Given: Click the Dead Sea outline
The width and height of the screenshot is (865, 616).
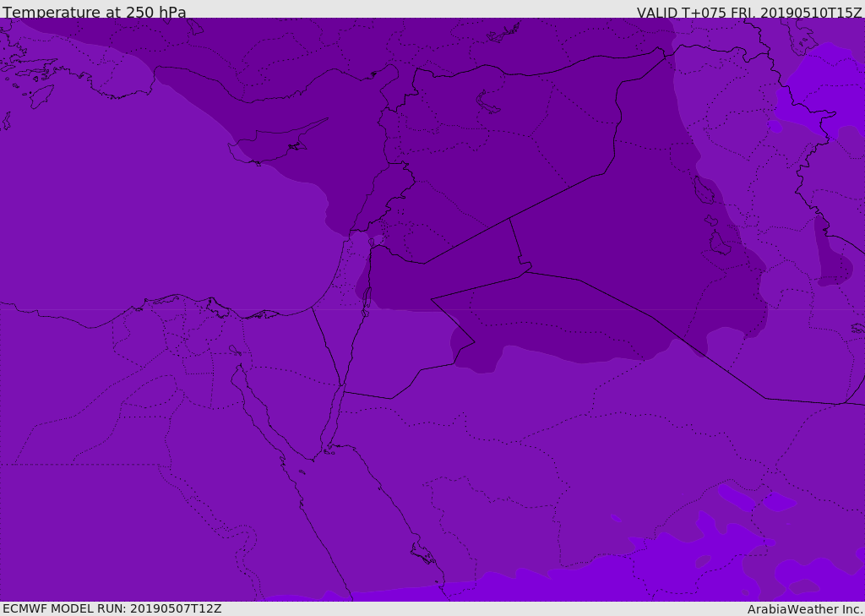Looking at the screenshot, I should (x=367, y=300).
